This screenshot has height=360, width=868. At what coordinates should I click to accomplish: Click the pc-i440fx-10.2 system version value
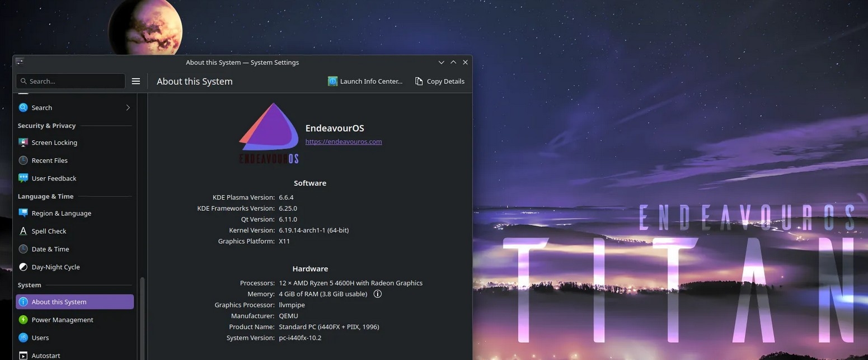300,338
